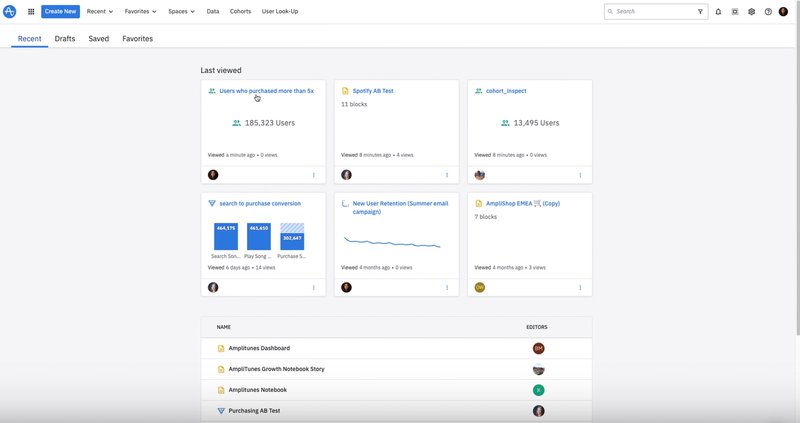Open the Cohorts menu item
This screenshot has height=423, width=800.
(x=240, y=11)
